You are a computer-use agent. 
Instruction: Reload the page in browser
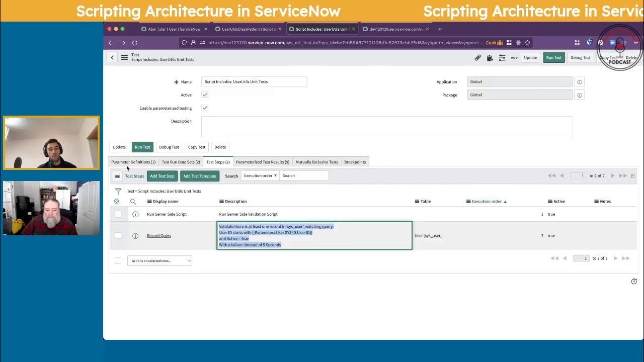(x=134, y=43)
